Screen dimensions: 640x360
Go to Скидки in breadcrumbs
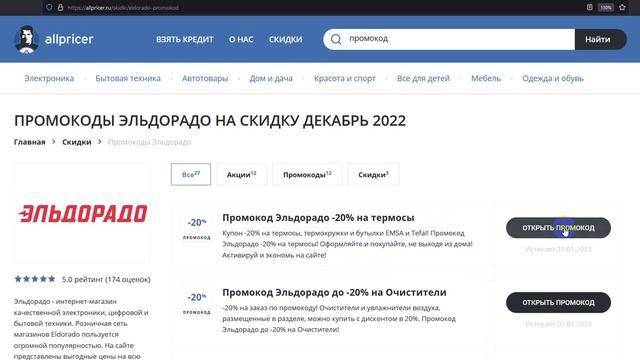pos(77,142)
